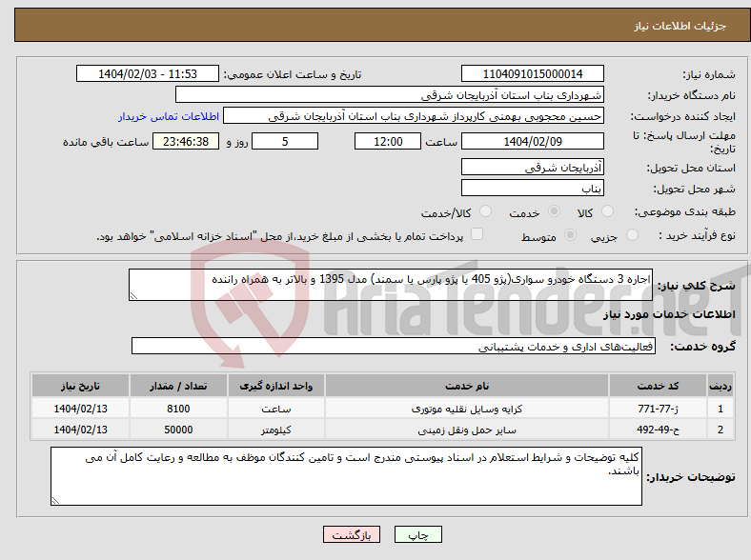Click the واحد اندازه گیری column header
This screenshot has height=560, width=751.
click(x=276, y=386)
